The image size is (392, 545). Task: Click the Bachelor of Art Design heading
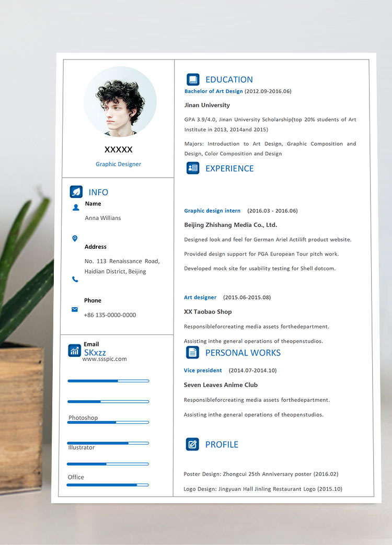[213, 91]
